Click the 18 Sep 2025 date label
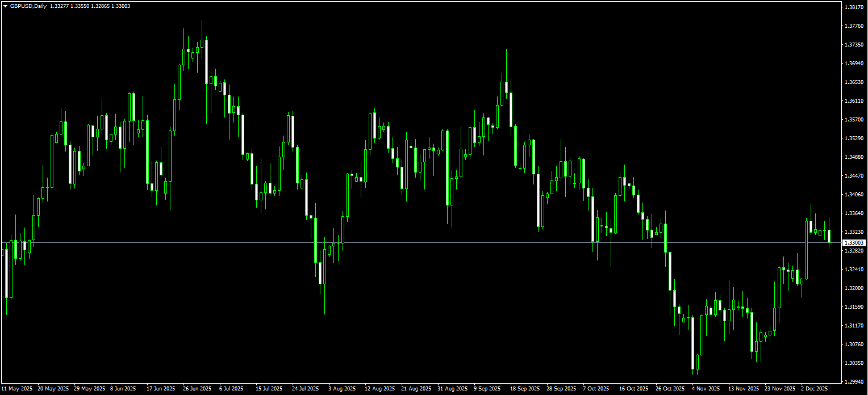Viewport: 868px width, 395px height. point(524,389)
